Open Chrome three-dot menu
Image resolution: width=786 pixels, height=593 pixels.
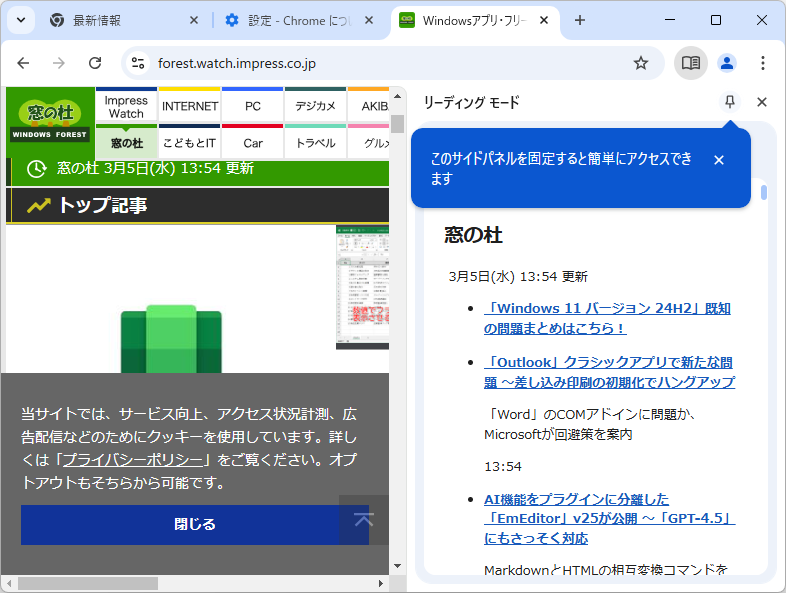(762, 63)
